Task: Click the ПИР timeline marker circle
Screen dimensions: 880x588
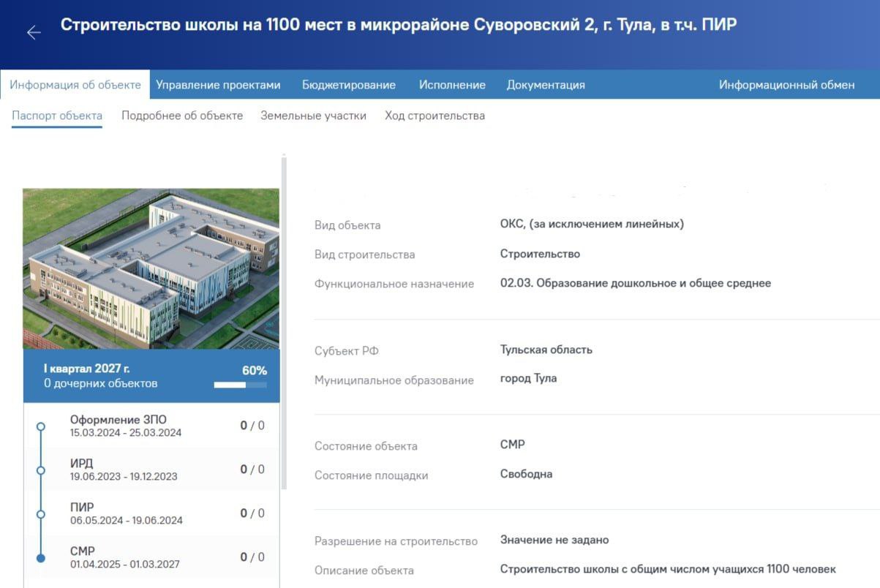Action: pyautogui.click(x=41, y=514)
